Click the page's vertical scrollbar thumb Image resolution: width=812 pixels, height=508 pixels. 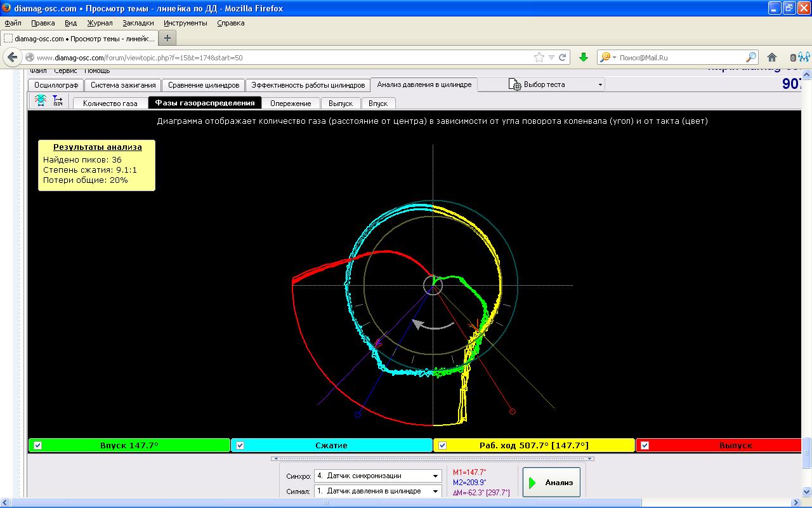807,452
